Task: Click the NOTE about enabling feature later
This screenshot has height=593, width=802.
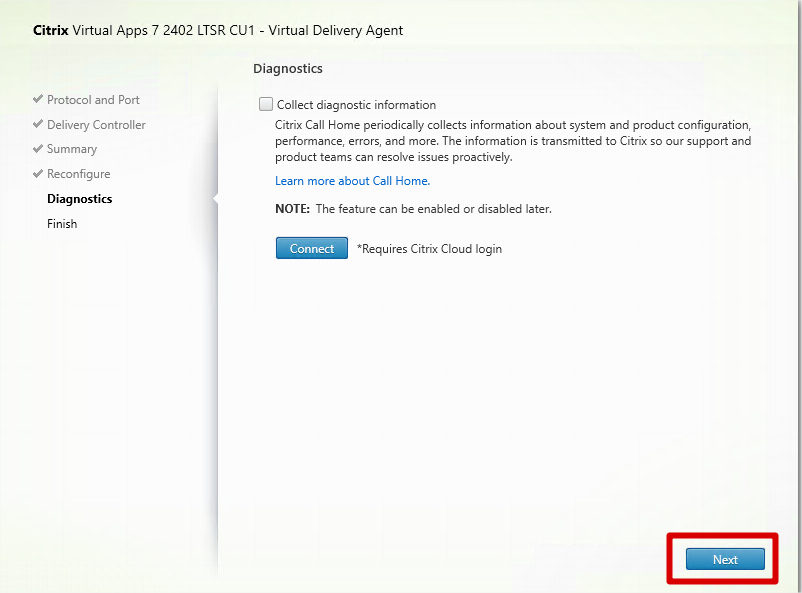Action: (x=413, y=209)
